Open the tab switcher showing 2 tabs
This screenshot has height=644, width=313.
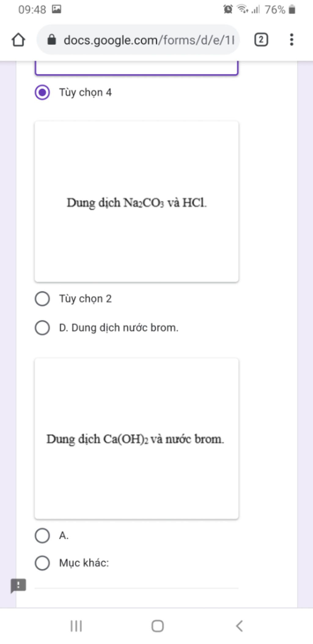pos(261,40)
